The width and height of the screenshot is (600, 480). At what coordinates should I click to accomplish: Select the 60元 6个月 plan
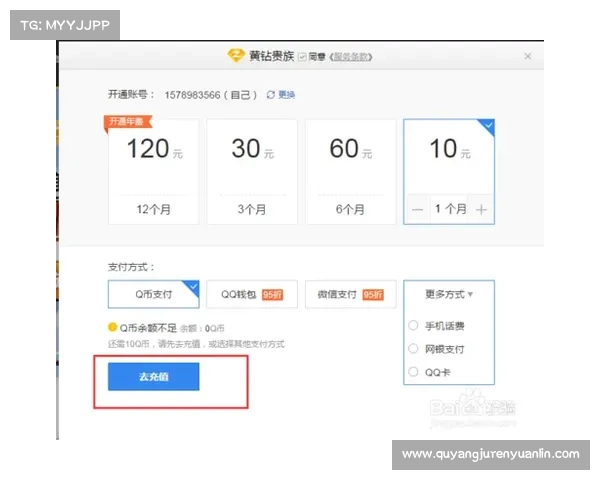tap(351, 171)
